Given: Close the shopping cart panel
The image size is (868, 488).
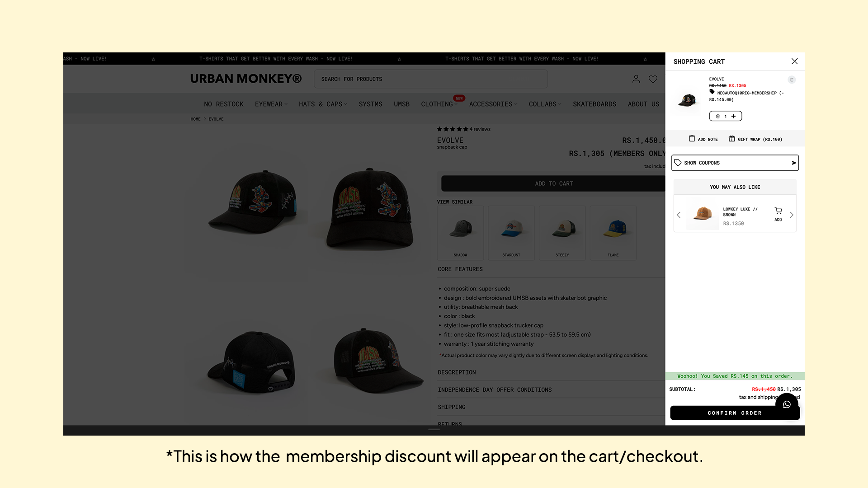Looking at the screenshot, I should pos(794,61).
